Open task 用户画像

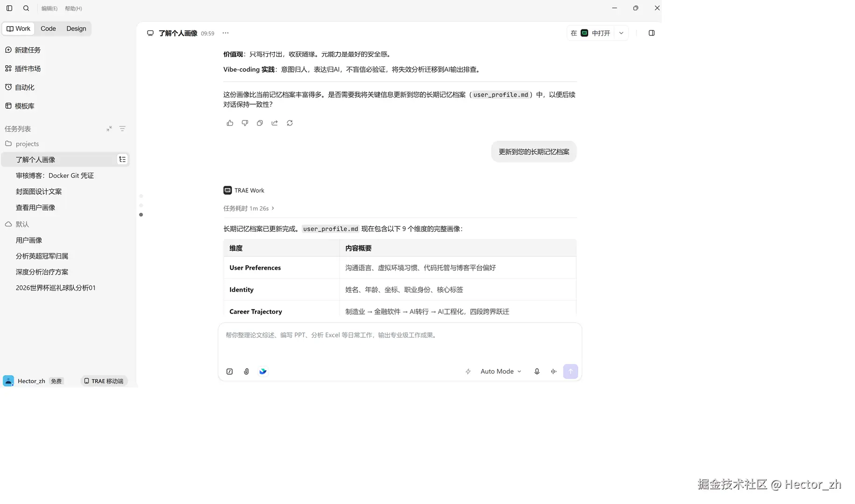pyautogui.click(x=29, y=240)
